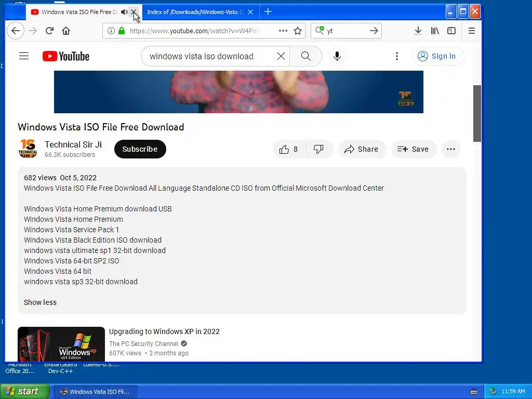Click the 11:59 AM taskbar clock
This screenshot has height=399, width=532.
click(513, 392)
